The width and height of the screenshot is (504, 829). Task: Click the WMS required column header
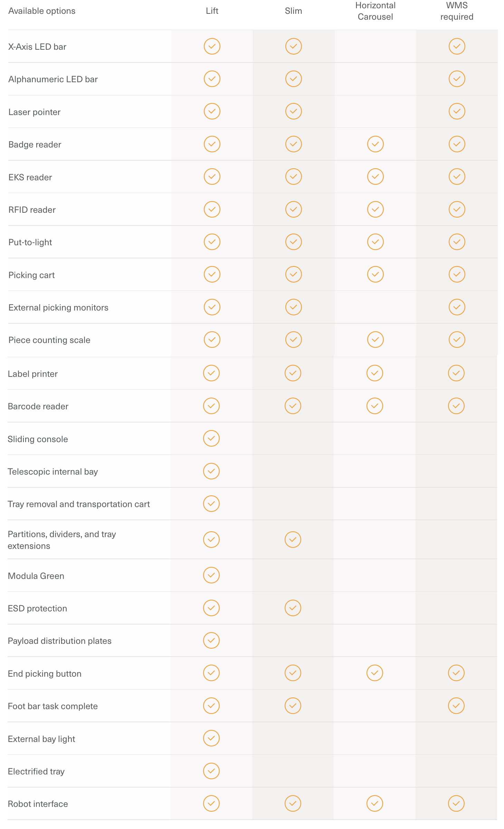(457, 11)
